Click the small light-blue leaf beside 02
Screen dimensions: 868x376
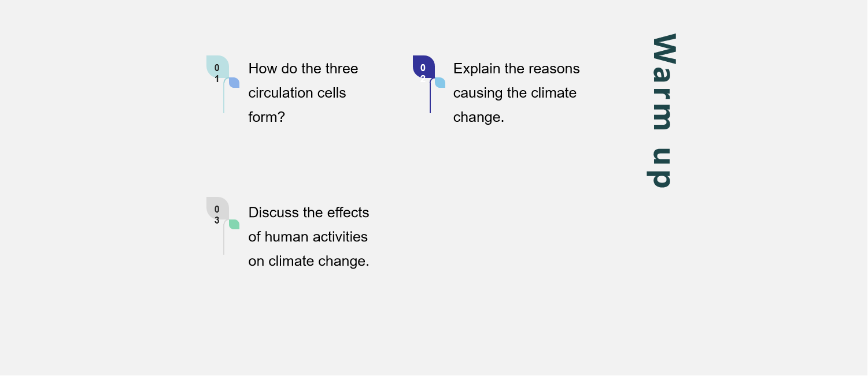[x=440, y=83]
